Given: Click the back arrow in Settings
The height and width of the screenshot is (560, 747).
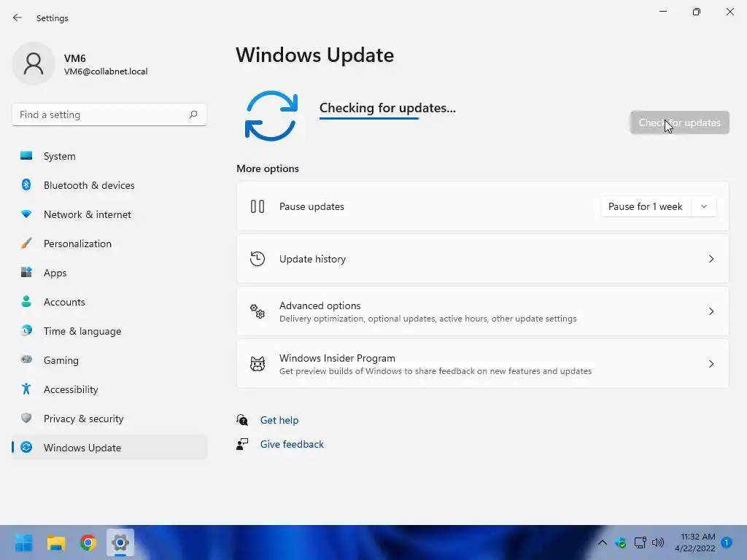Looking at the screenshot, I should [x=18, y=17].
